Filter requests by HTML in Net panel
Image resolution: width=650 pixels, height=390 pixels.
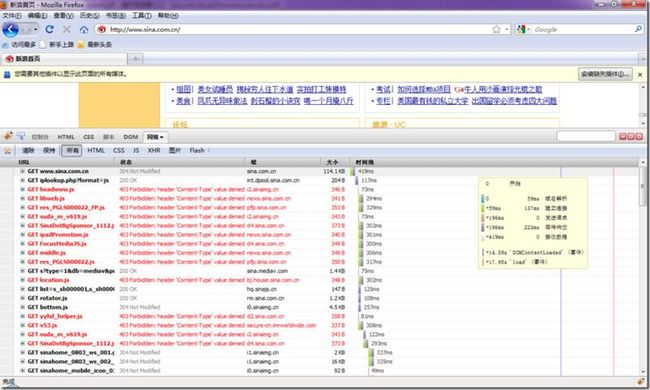[x=96, y=150]
